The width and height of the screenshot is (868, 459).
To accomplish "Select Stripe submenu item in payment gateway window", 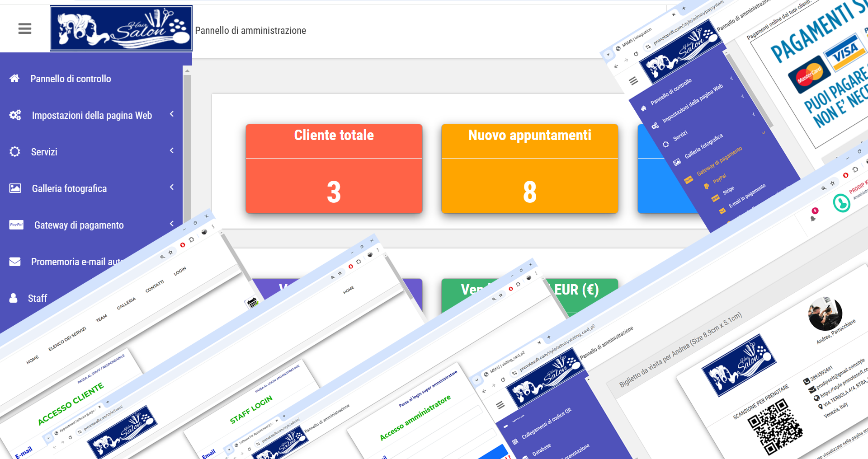I will click(728, 191).
